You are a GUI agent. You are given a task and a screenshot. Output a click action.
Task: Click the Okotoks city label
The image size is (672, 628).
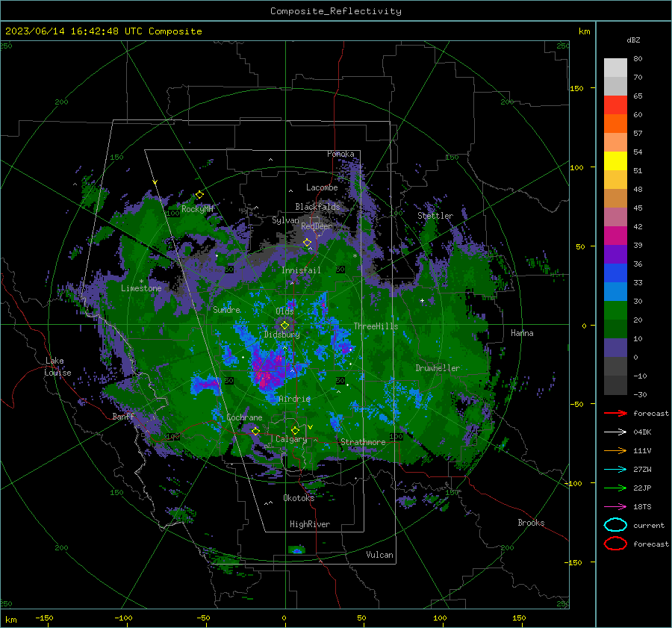click(x=299, y=497)
